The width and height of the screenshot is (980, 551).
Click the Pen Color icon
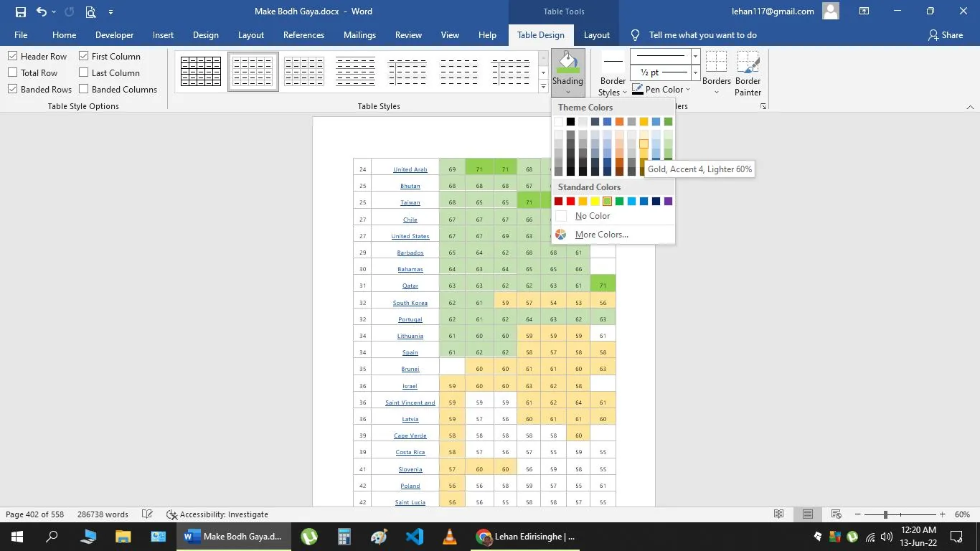click(x=637, y=89)
